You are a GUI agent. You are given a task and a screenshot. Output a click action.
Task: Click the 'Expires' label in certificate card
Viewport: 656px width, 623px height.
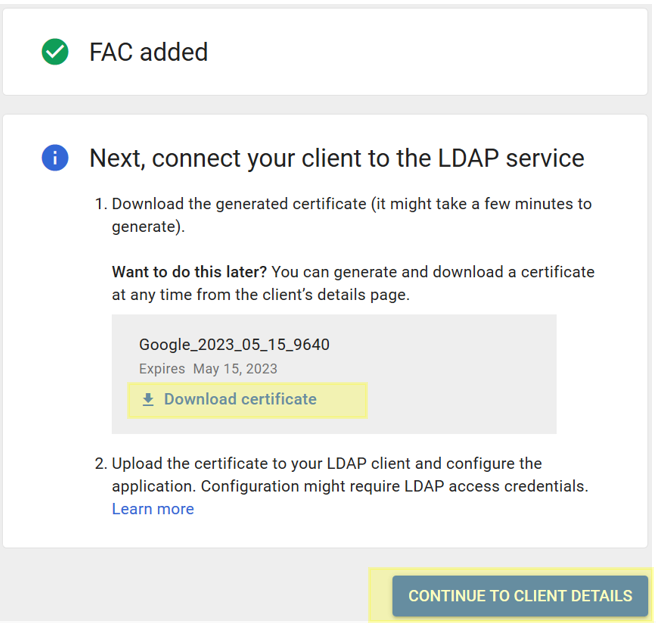[x=162, y=369]
